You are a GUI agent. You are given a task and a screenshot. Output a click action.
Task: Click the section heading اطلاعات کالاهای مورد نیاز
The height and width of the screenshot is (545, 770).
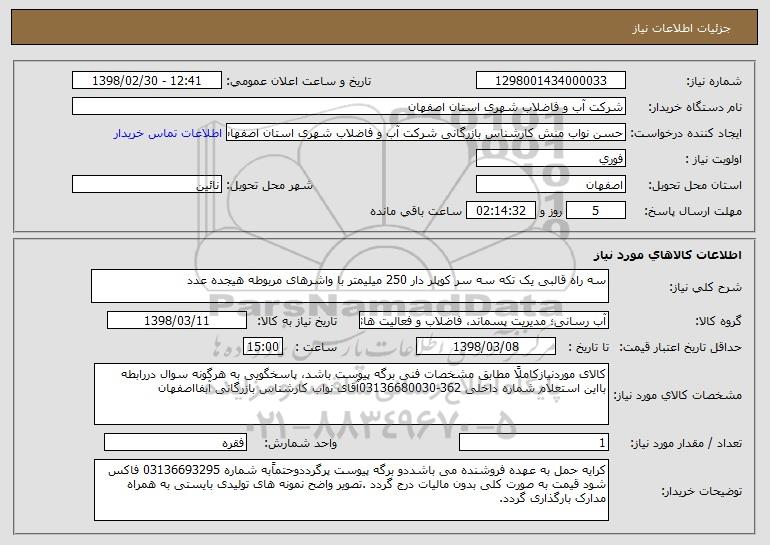667,255
